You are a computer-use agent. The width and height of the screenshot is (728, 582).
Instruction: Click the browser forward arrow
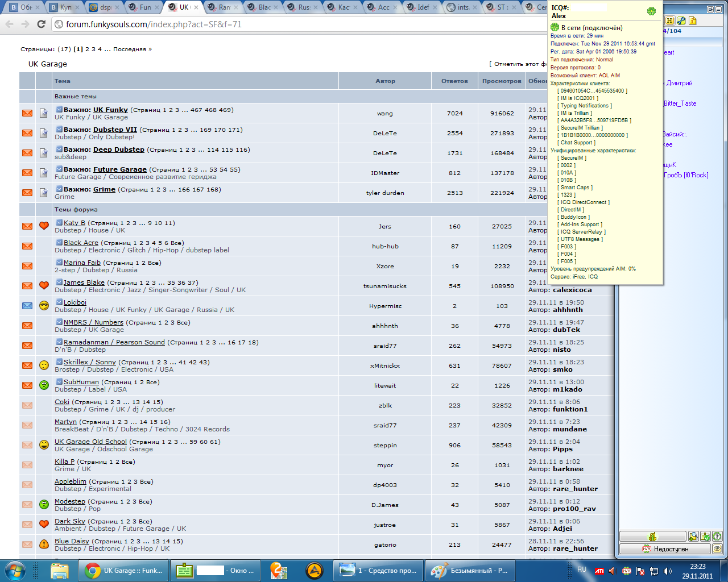25,24
